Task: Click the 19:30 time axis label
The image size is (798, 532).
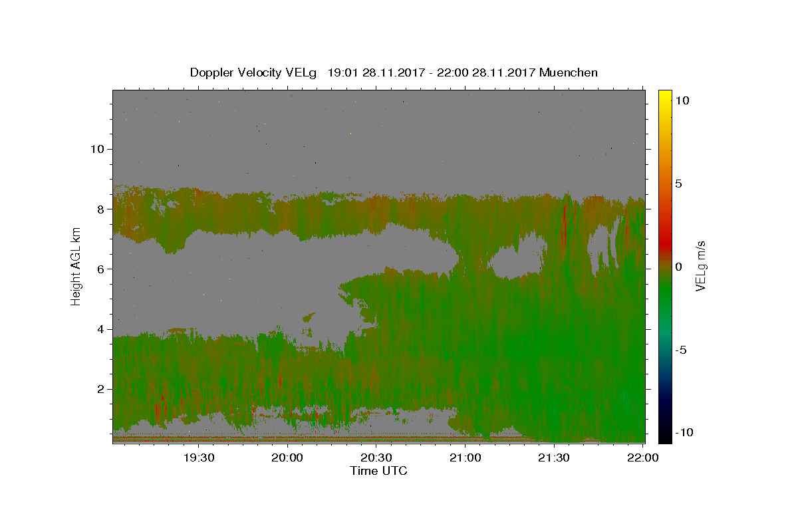Action: click(x=199, y=458)
